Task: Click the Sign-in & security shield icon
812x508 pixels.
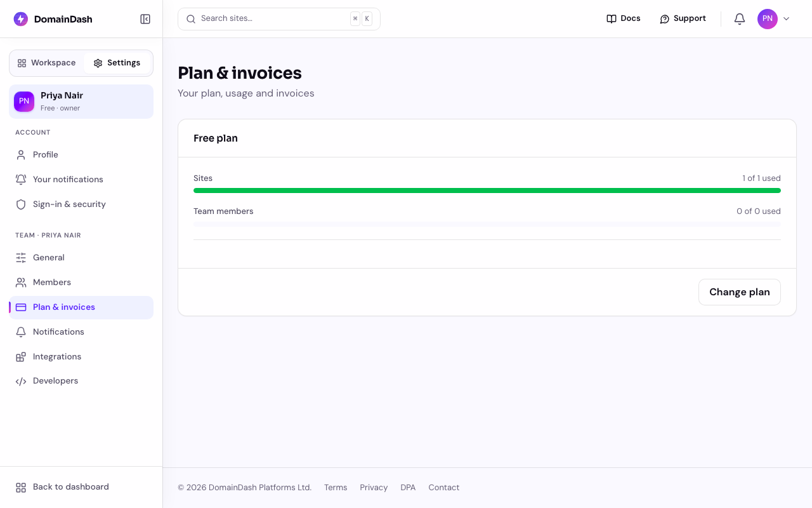Action: click(x=21, y=204)
